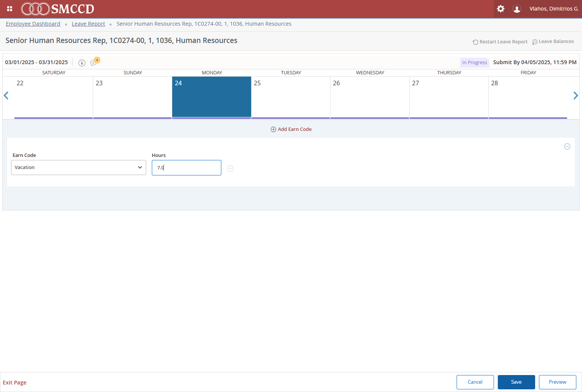
Task: Click the In Progress status badge
Action: [x=475, y=63]
